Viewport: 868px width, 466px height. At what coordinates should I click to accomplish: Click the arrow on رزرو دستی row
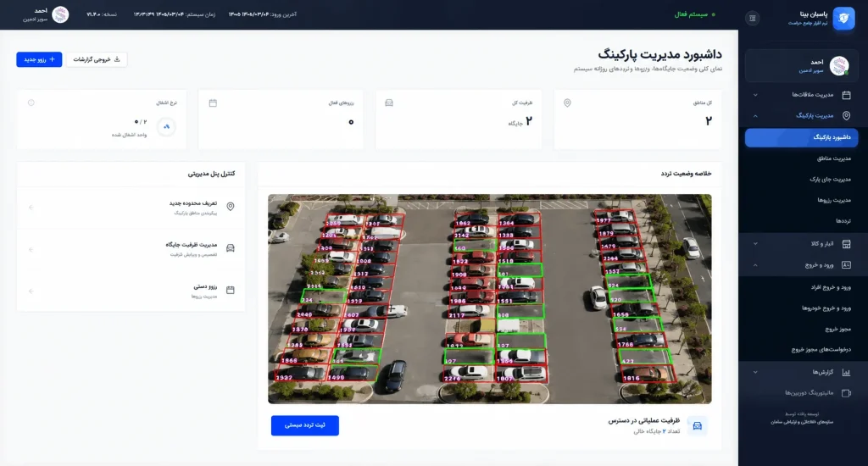point(31,291)
